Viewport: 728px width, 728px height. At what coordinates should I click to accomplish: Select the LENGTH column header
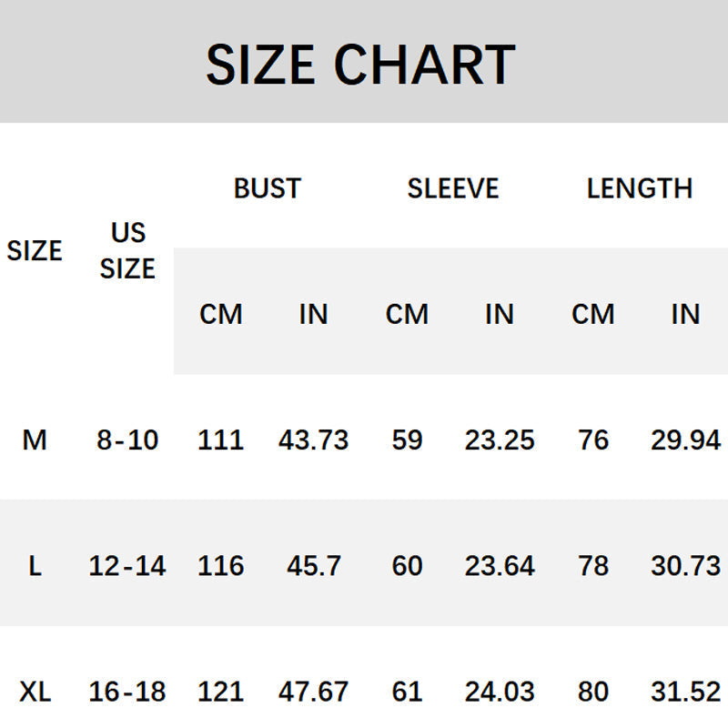click(640, 188)
